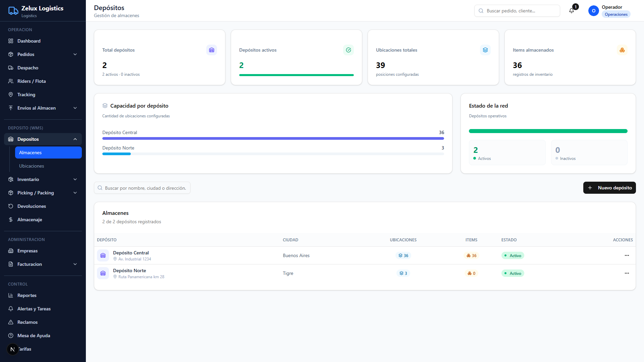Click the Total depósitos warehouse icon
644x362 pixels.
[212, 50]
